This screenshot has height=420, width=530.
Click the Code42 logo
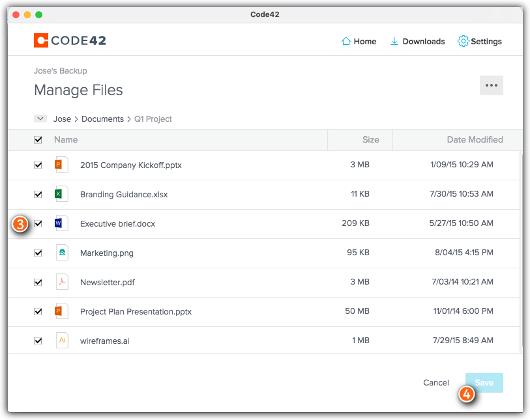[69, 40]
